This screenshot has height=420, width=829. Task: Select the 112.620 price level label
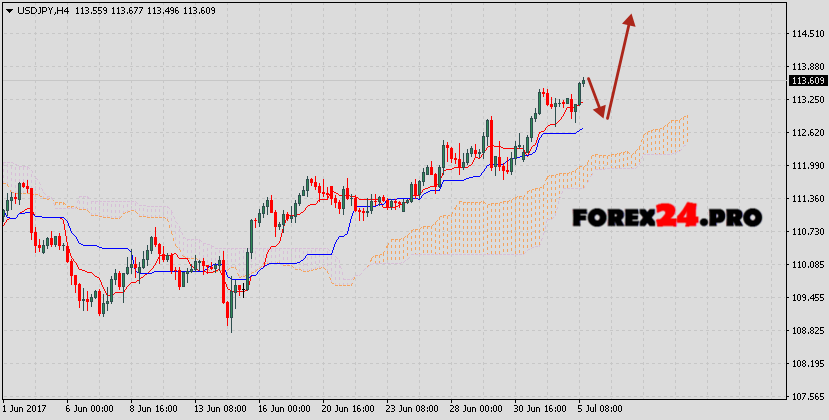coord(807,133)
